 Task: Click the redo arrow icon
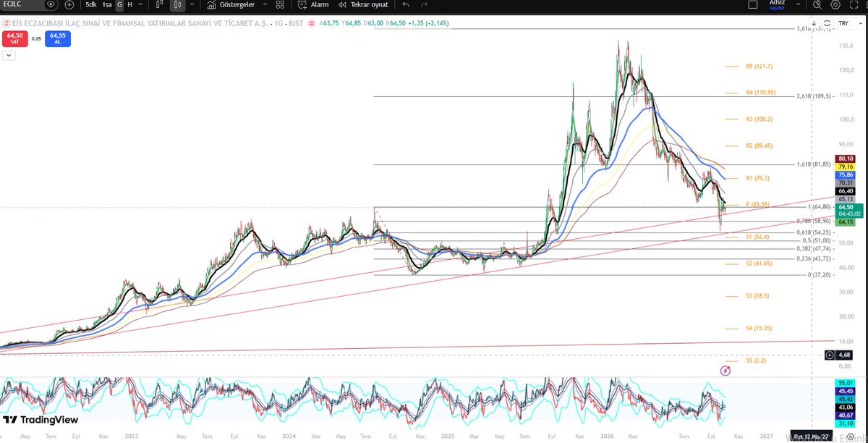tap(425, 4)
